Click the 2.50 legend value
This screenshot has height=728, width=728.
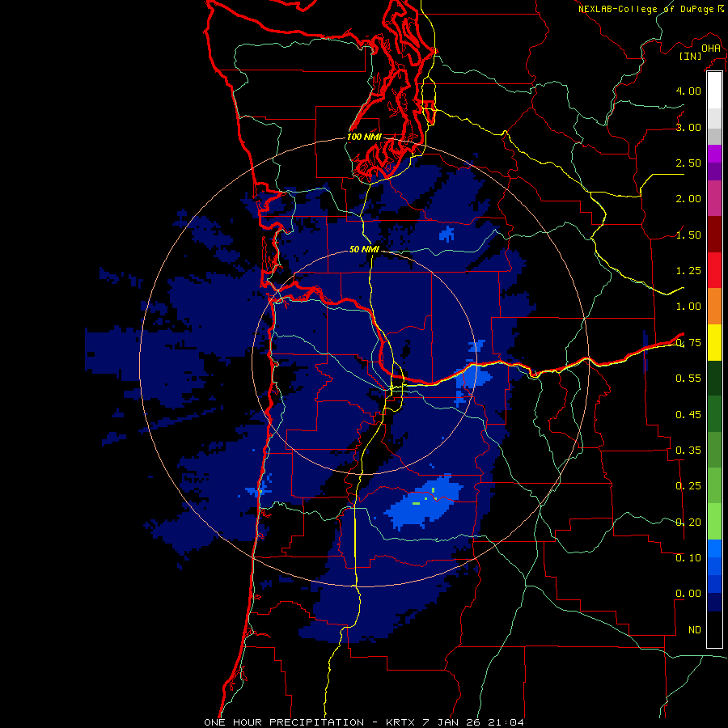coord(688,163)
